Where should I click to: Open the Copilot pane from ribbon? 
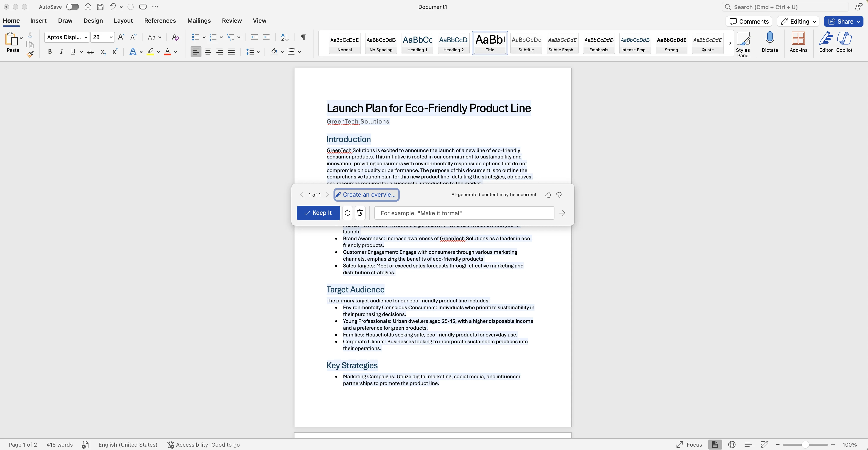(844, 42)
